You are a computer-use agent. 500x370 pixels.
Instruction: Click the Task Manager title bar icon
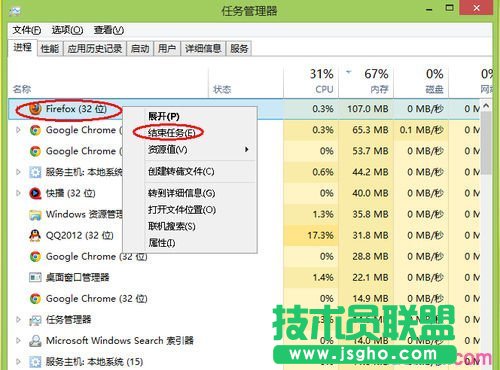(15, 11)
